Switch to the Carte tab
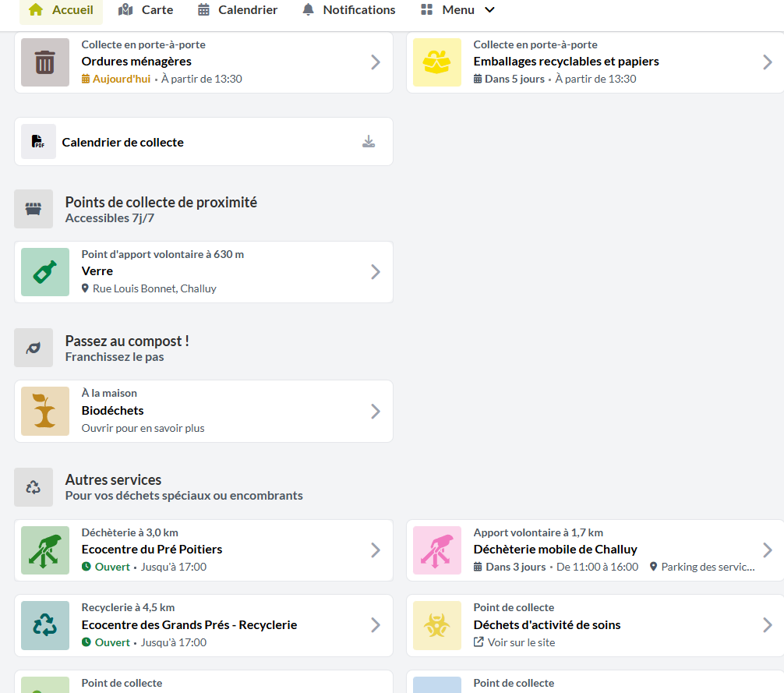 (146, 10)
